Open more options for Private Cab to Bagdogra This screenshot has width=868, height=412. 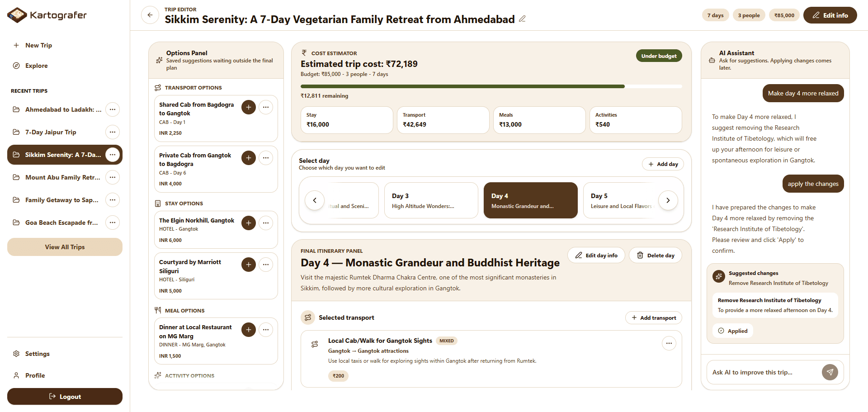pos(266,158)
